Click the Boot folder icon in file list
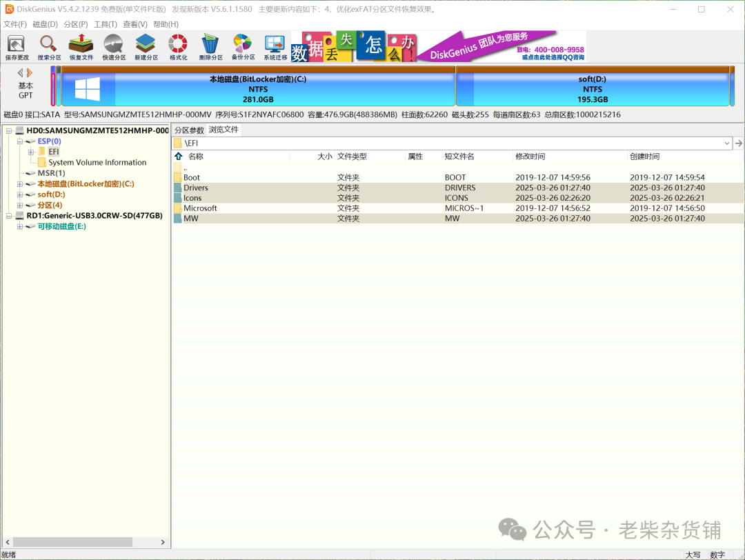Image resolution: width=745 pixels, height=560 pixels. tap(178, 178)
